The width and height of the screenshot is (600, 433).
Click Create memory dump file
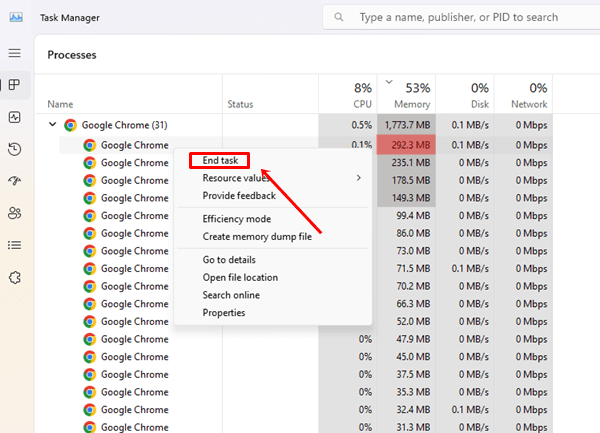(258, 236)
